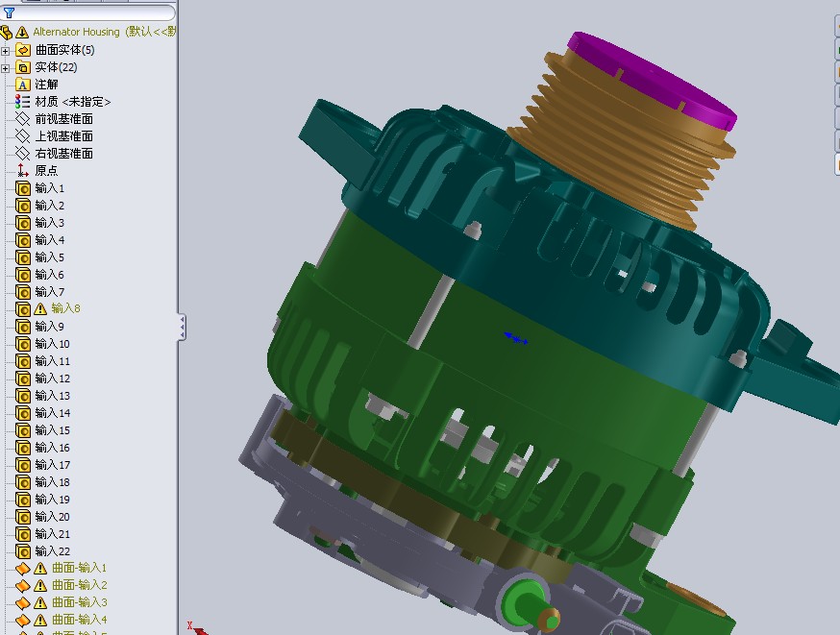
Task: Click the icon beside 输入20
Action: click(x=23, y=517)
